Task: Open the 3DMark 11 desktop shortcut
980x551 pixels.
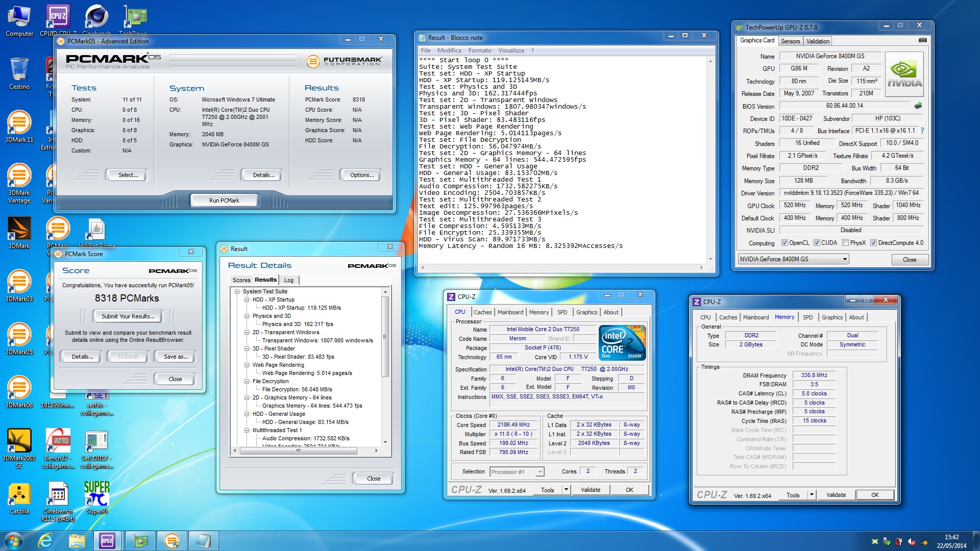Action: click(19, 127)
